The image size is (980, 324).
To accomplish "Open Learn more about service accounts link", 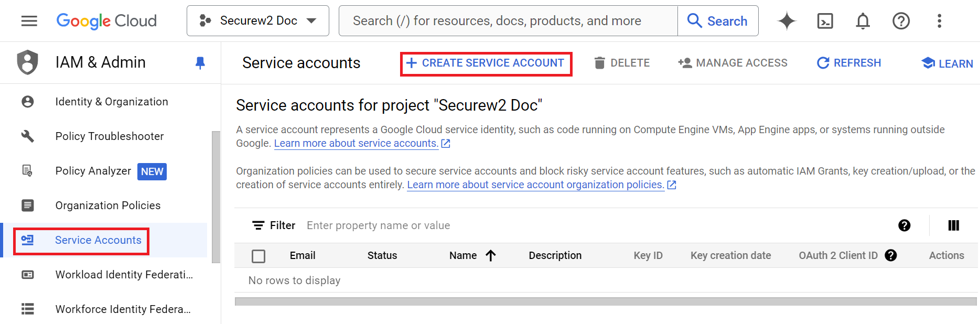I will click(x=356, y=144).
